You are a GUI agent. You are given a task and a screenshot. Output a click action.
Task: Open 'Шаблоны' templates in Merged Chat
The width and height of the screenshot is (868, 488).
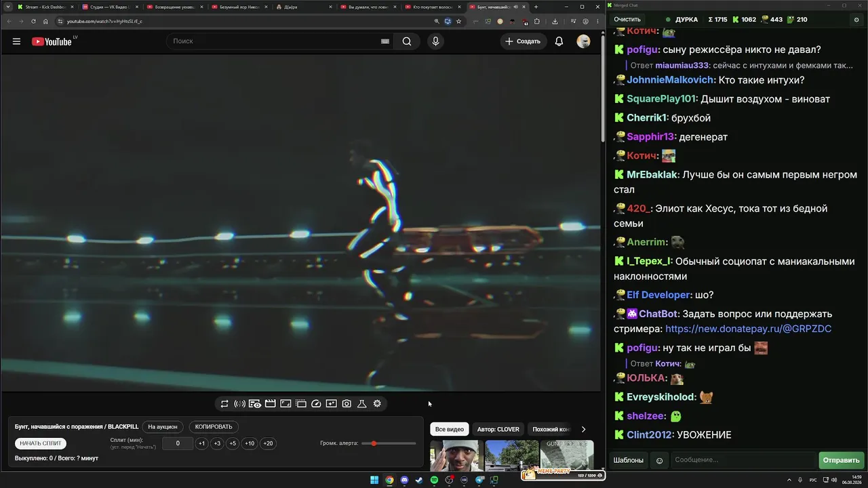pyautogui.click(x=629, y=460)
